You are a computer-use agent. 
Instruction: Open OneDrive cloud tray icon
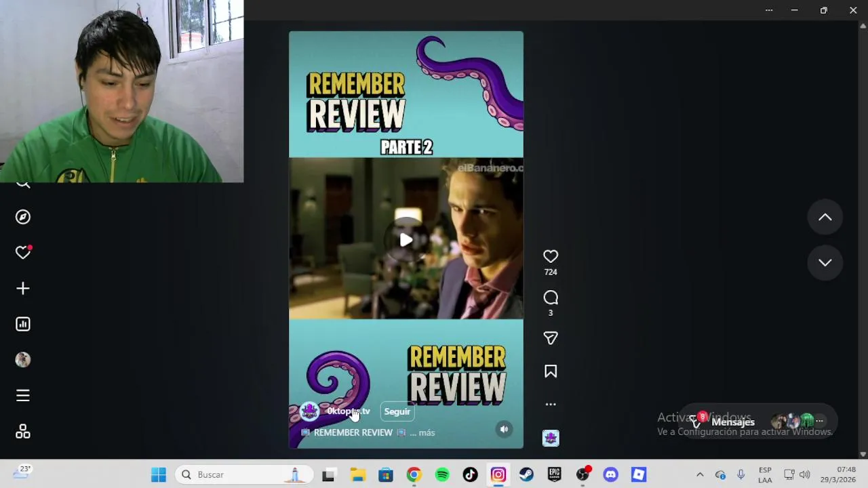click(x=720, y=474)
